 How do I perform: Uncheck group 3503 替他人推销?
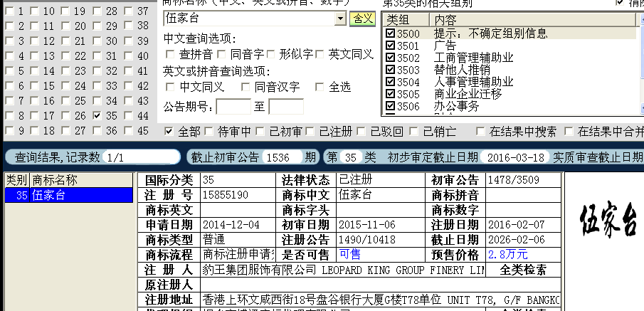[390, 70]
